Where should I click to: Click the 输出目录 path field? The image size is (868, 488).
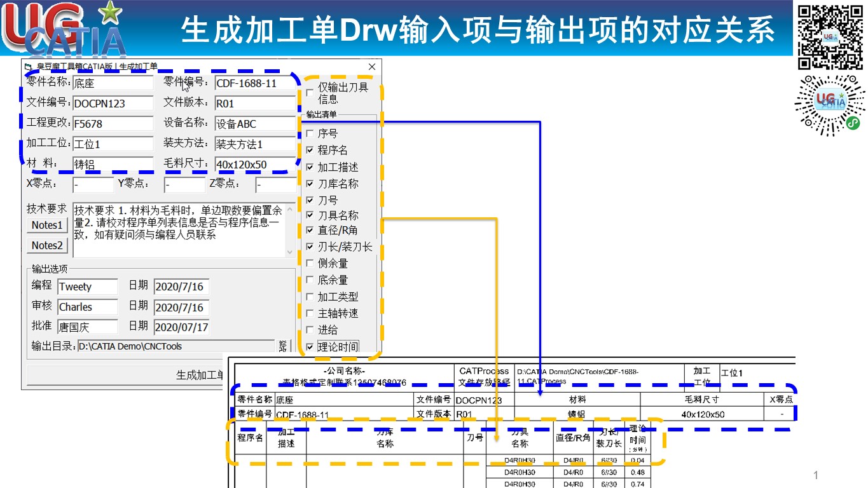click(176, 346)
